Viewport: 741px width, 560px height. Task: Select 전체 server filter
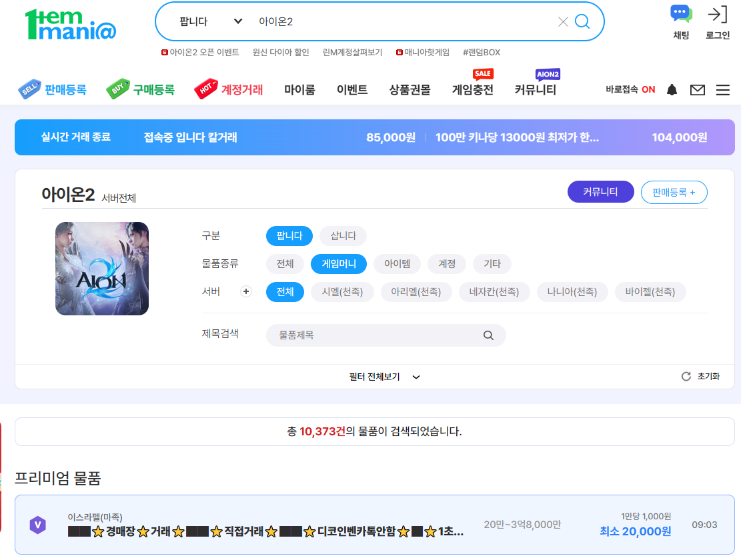click(285, 292)
